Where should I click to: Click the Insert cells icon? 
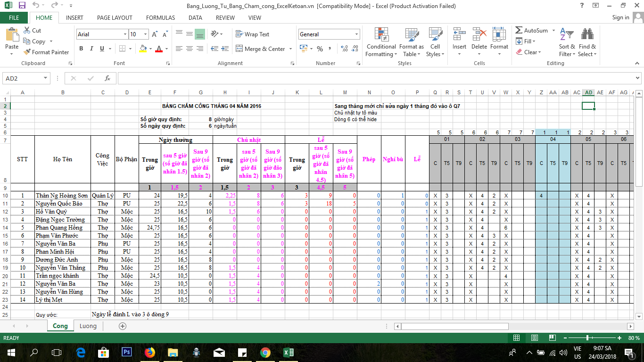(x=459, y=35)
